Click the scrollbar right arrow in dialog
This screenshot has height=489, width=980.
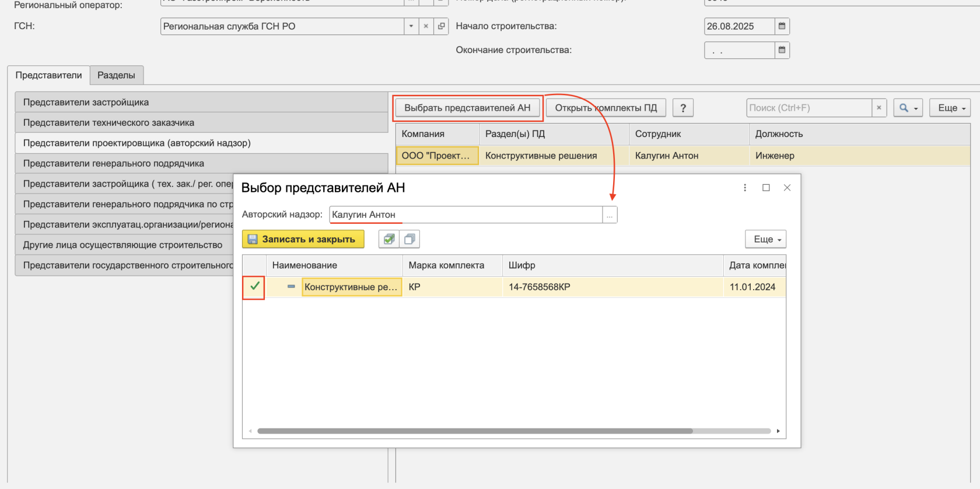click(x=778, y=431)
